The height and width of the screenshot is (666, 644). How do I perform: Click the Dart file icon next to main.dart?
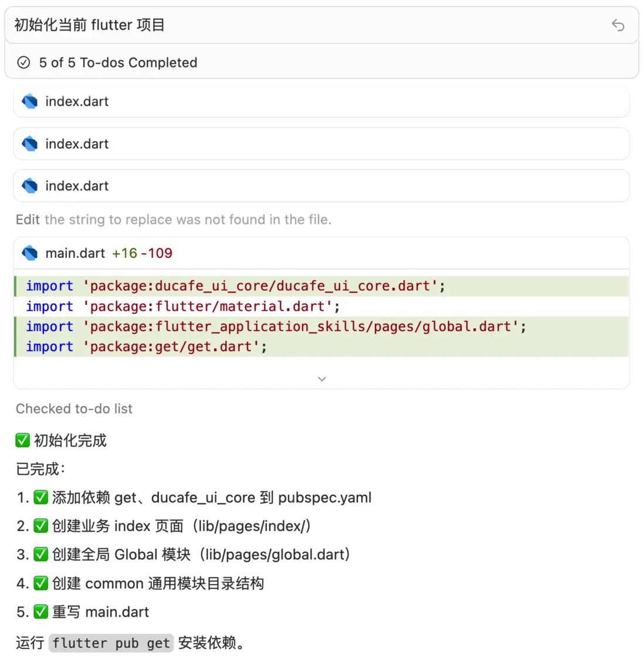(x=30, y=253)
